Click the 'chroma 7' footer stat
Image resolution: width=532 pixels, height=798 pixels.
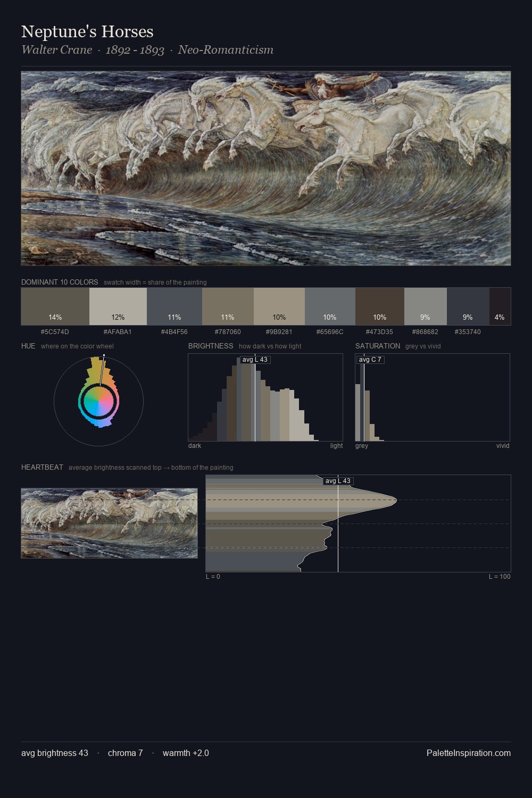(x=126, y=753)
